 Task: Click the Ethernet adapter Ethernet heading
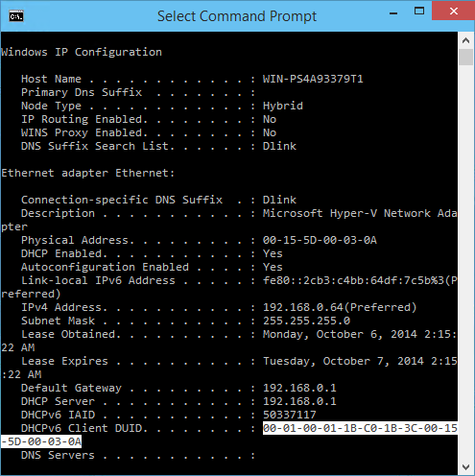coord(88,173)
